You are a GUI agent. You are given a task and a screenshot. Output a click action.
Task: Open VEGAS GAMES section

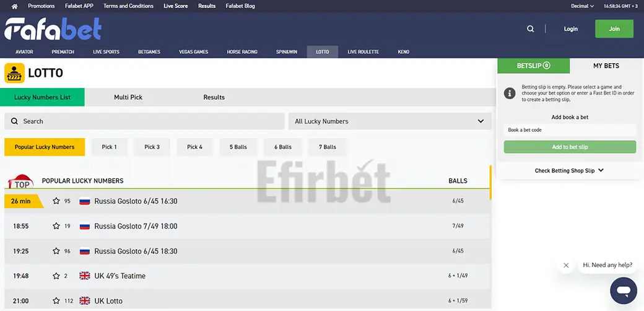pyautogui.click(x=193, y=52)
